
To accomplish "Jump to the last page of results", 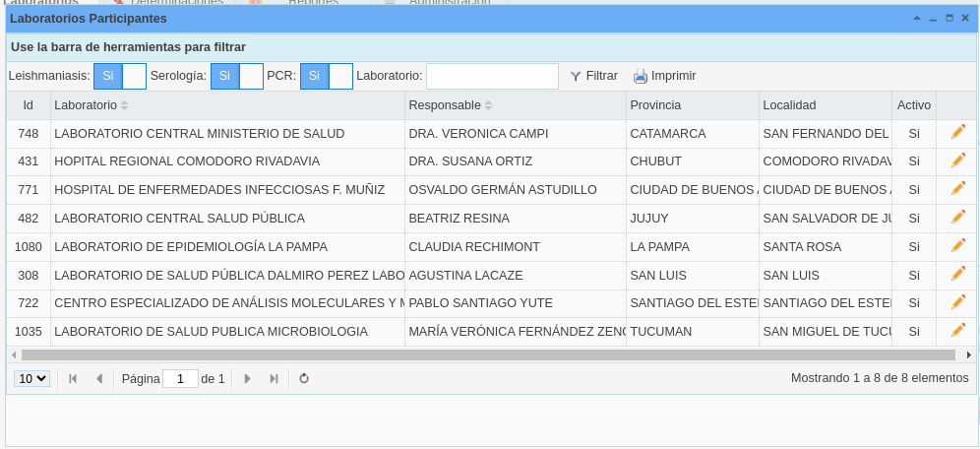I will [274, 378].
